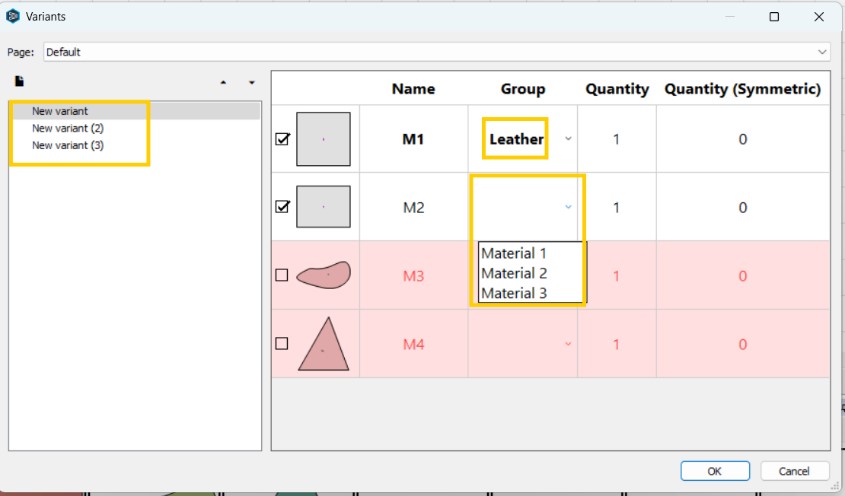845x496 pixels.
Task: Uncheck the M1 part checkbox
Action: (282, 139)
